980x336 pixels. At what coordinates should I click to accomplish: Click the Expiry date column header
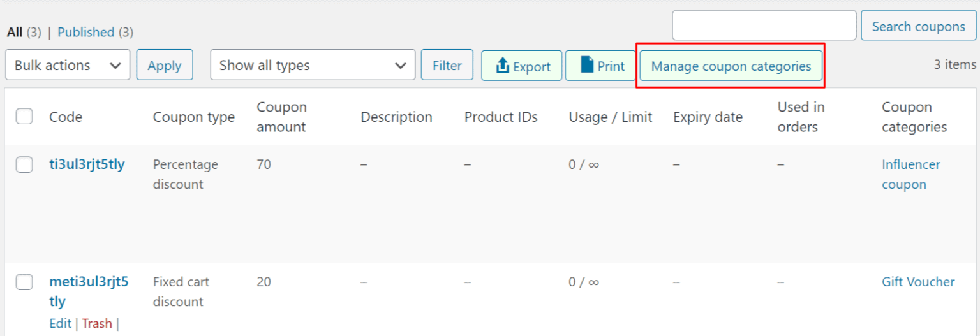tap(708, 117)
